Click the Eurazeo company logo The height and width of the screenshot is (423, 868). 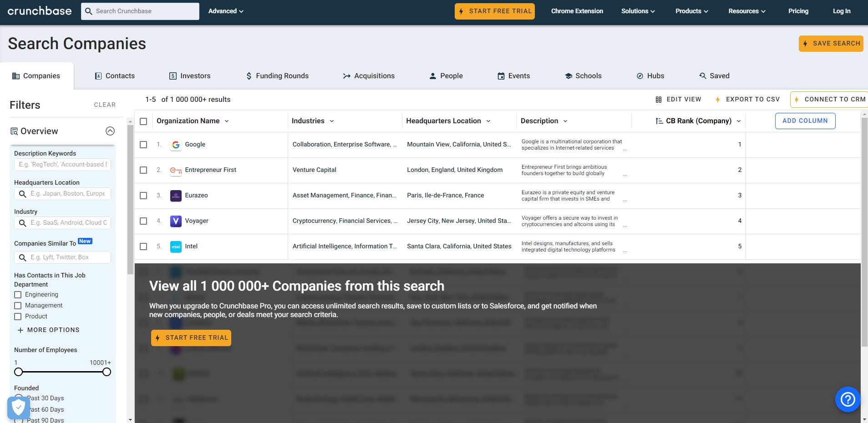pyautogui.click(x=176, y=196)
